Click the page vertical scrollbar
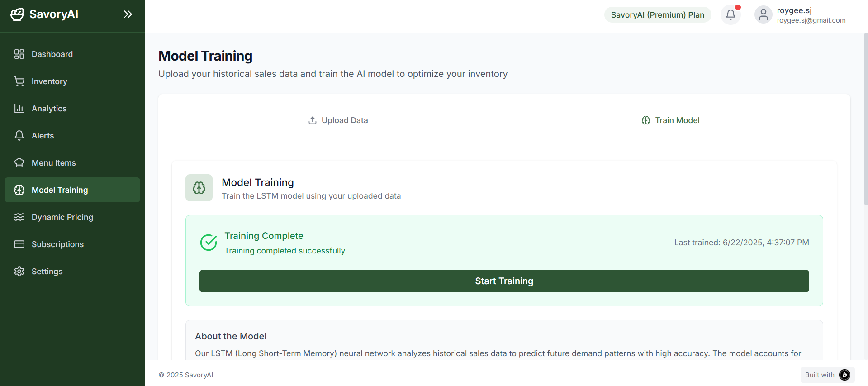 [866, 119]
